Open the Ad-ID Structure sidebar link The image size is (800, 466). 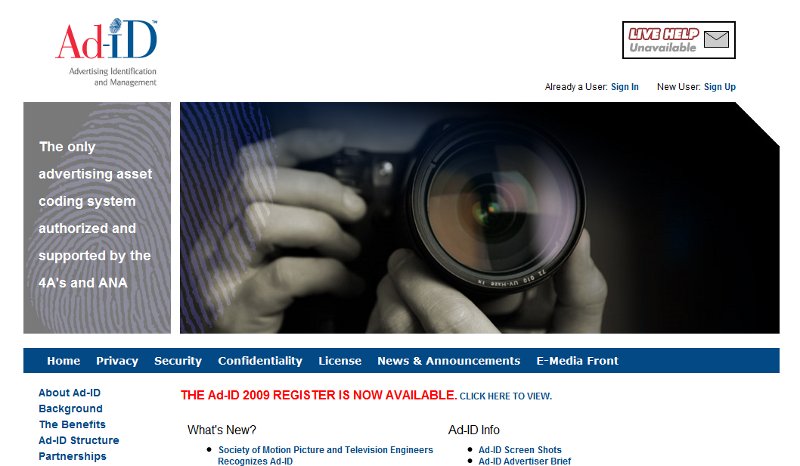pos(79,440)
